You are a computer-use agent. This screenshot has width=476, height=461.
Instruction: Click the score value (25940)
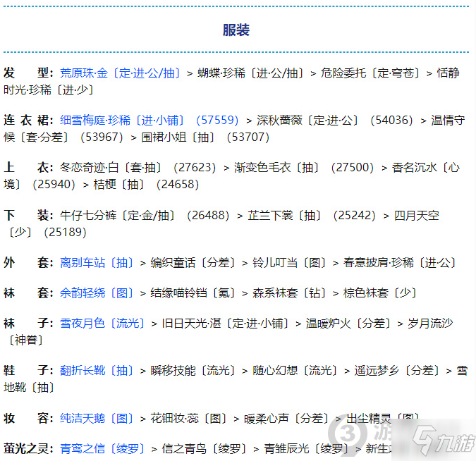(54, 185)
